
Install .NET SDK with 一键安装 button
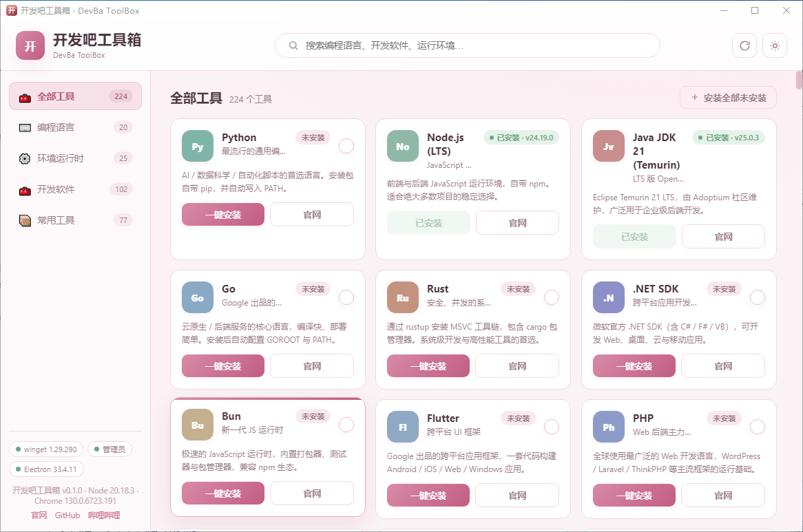pos(634,366)
